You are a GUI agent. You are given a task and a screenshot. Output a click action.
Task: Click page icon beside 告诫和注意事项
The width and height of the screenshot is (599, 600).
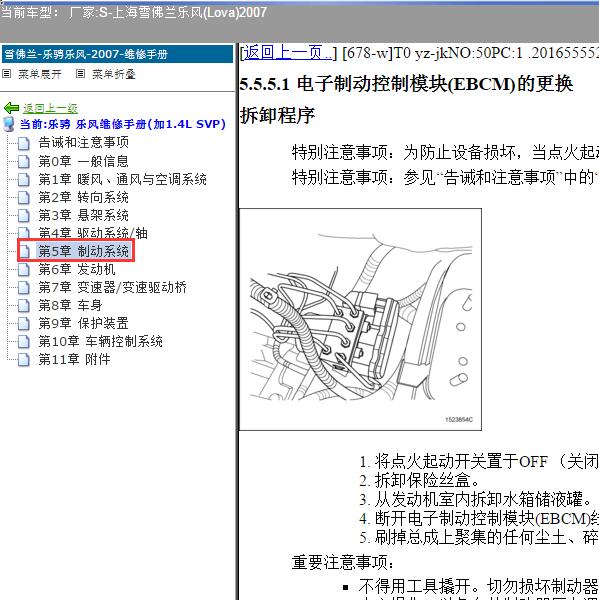(x=23, y=143)
